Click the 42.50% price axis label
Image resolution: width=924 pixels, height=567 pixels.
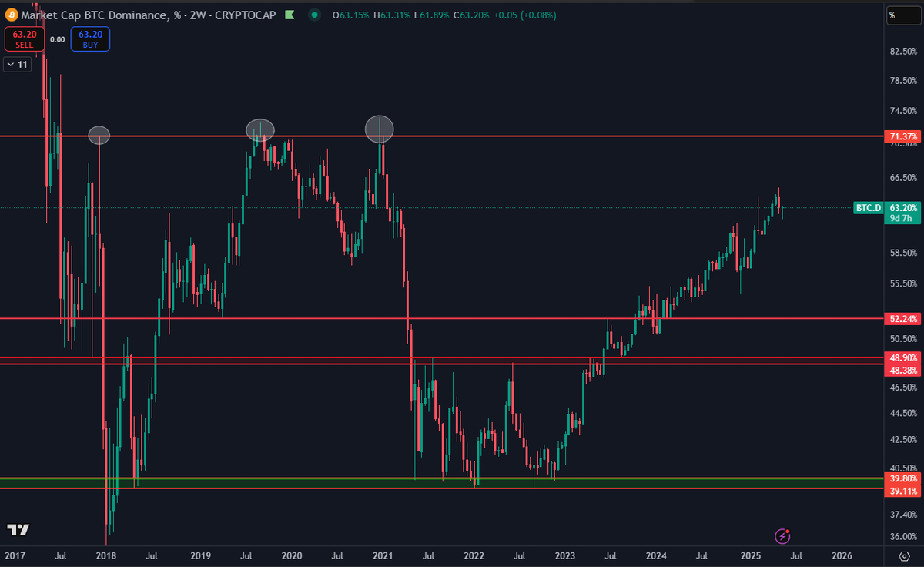point(903,440)
